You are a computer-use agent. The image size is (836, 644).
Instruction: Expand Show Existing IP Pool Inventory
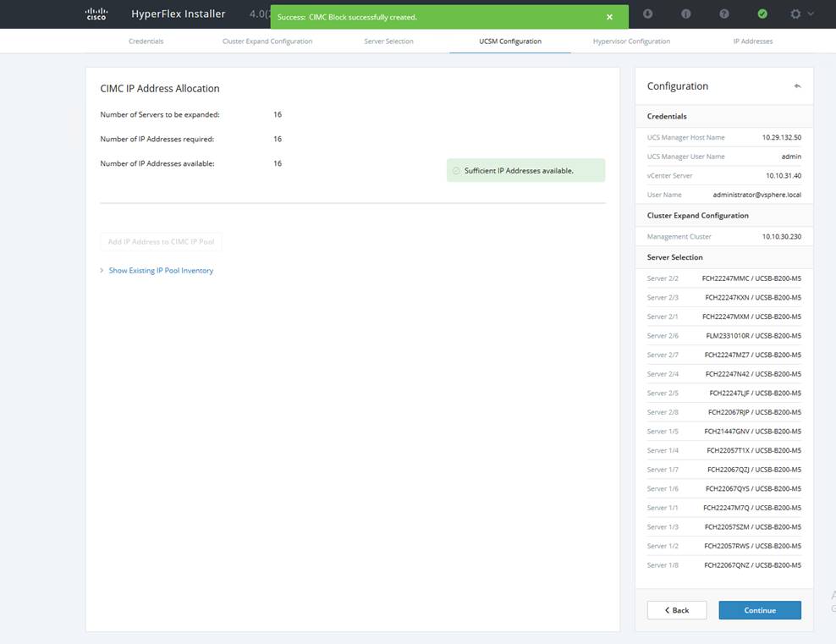click(157, 270)
